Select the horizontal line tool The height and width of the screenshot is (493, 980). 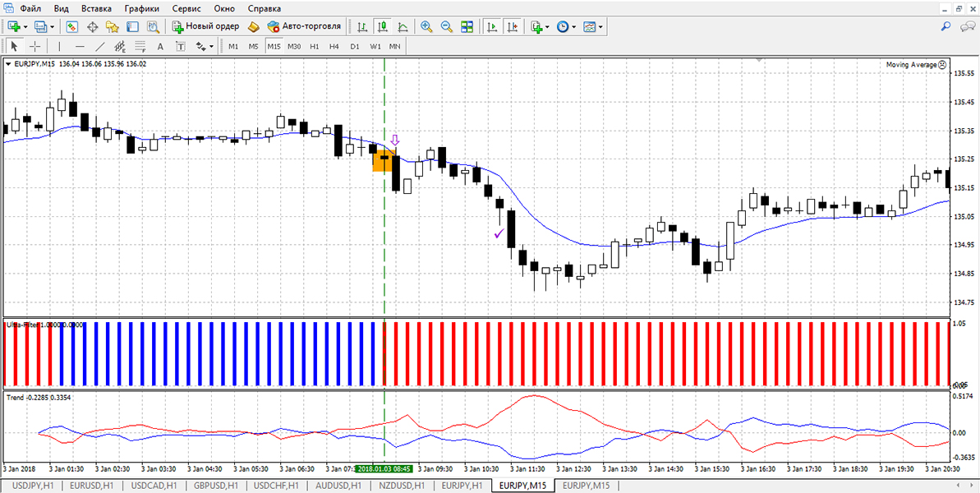pyautogui.click(x=80, y=46)
